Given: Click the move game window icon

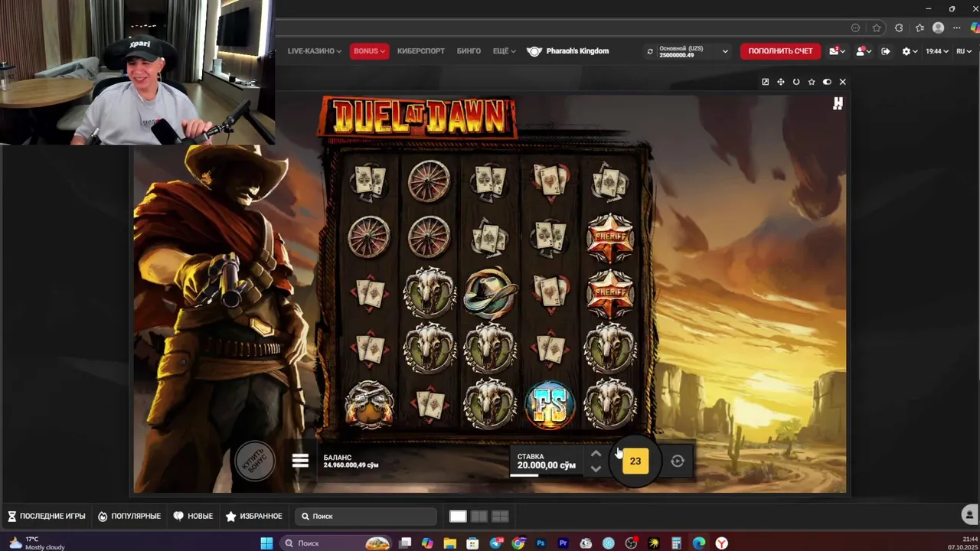Looking at the screenshot, I should [780, 82].
